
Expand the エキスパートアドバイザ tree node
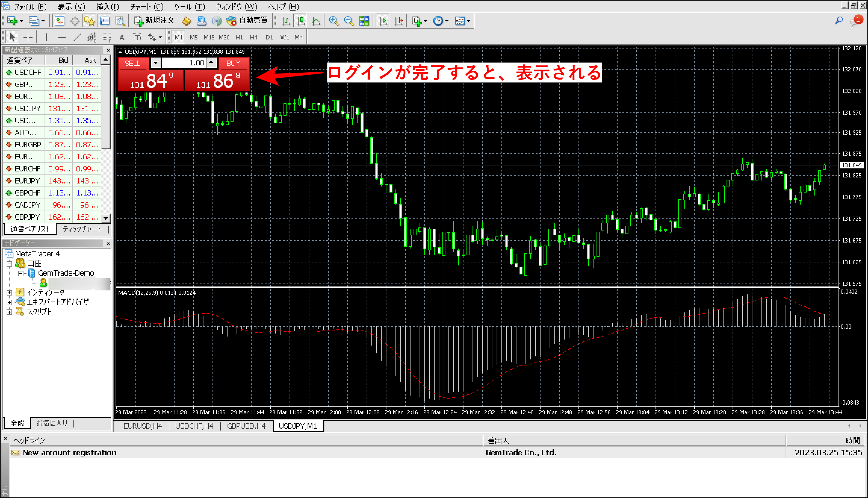[10, 302]
